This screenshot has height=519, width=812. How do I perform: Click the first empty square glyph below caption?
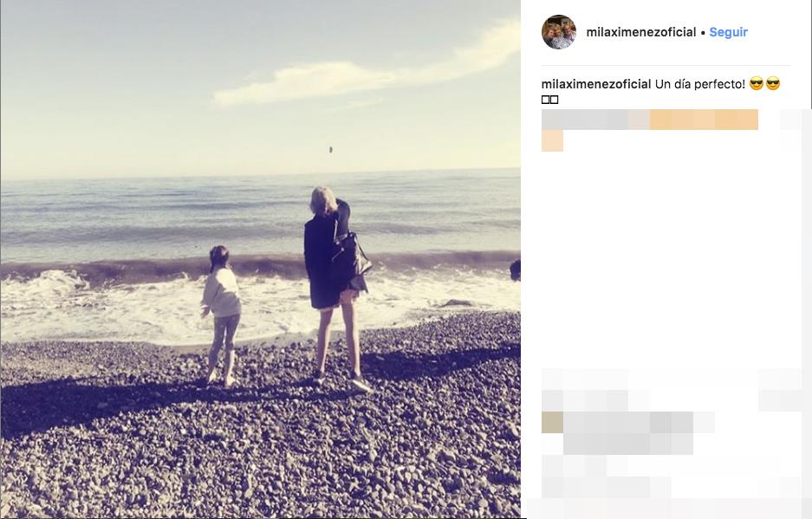[x=545, y=100]
